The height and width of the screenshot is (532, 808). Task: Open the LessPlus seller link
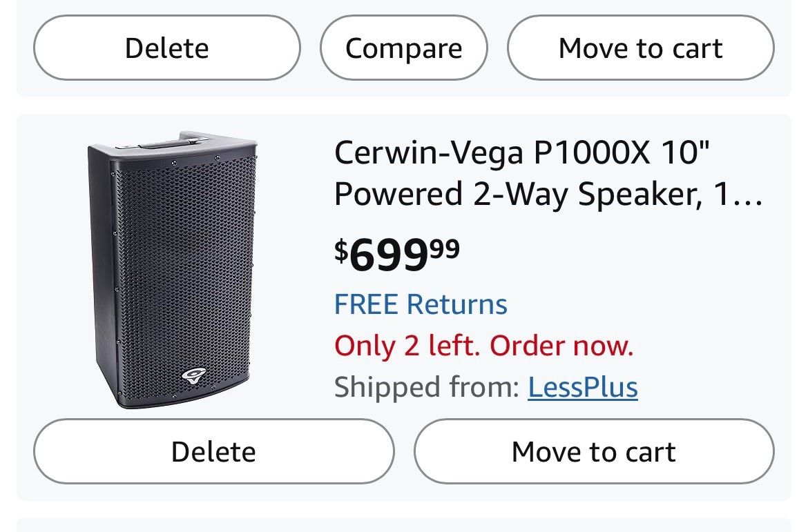pos(583,387)
